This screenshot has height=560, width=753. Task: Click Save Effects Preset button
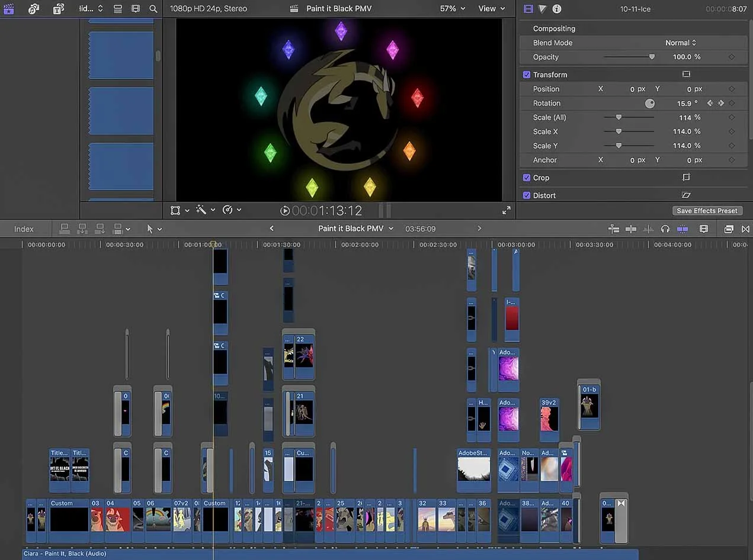pos(707,211)
